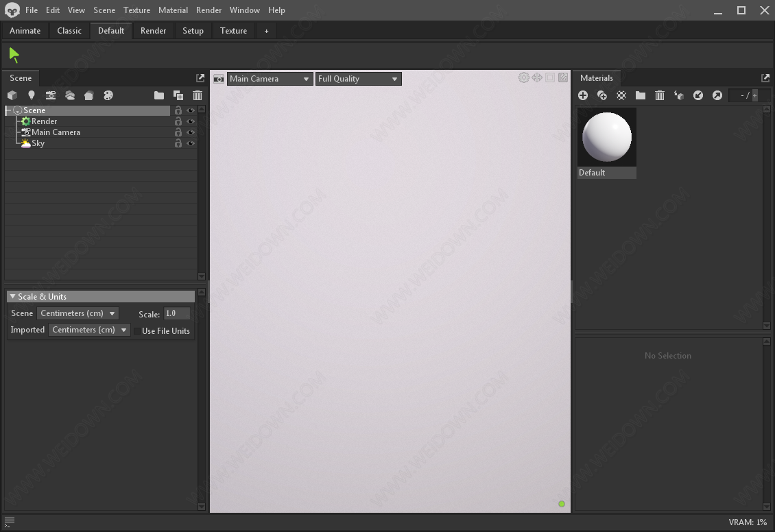Toggle the lock on Main Camera

click(x=178, y=132)
